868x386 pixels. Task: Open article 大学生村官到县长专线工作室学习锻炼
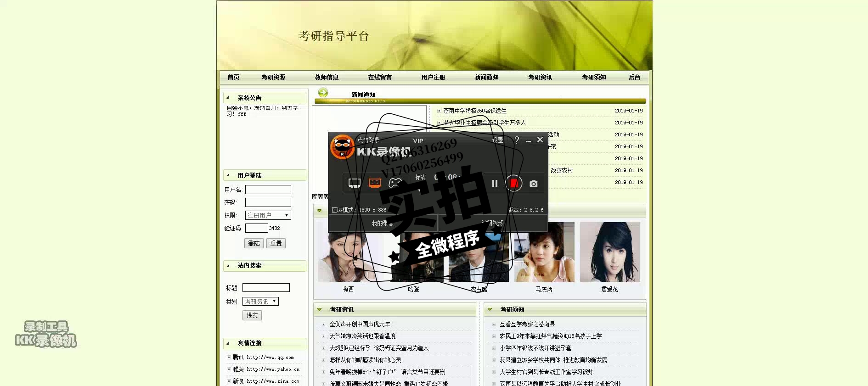click(547, 372)
